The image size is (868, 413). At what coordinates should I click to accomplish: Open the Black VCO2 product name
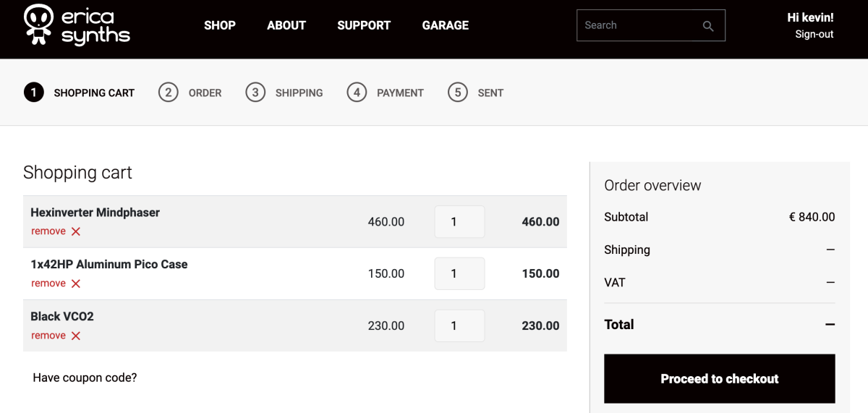pyautogui.click(x=62, y=317)
